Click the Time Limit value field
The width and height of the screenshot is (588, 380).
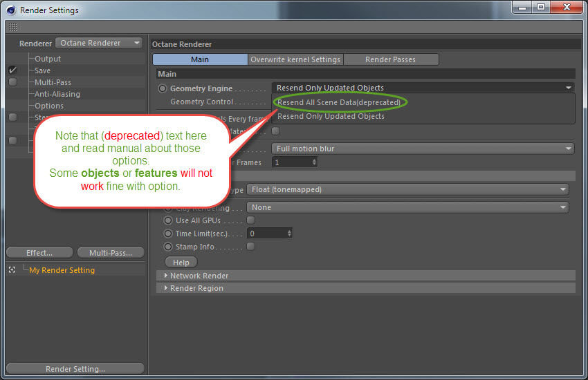pos(266,234)
